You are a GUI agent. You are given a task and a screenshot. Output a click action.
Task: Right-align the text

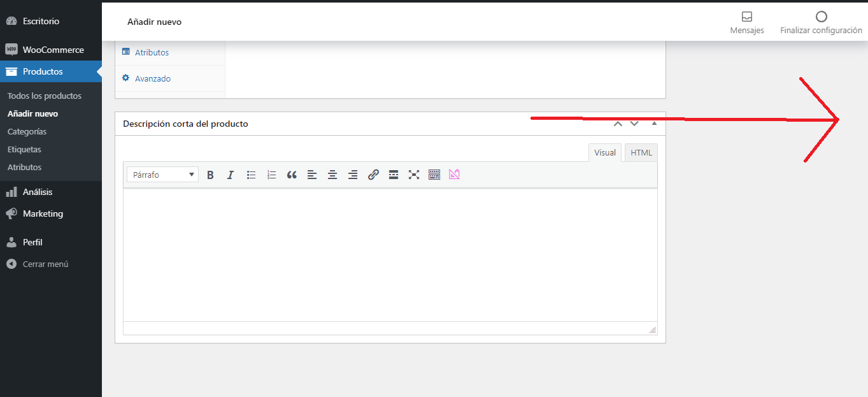[x=353, y=174]
